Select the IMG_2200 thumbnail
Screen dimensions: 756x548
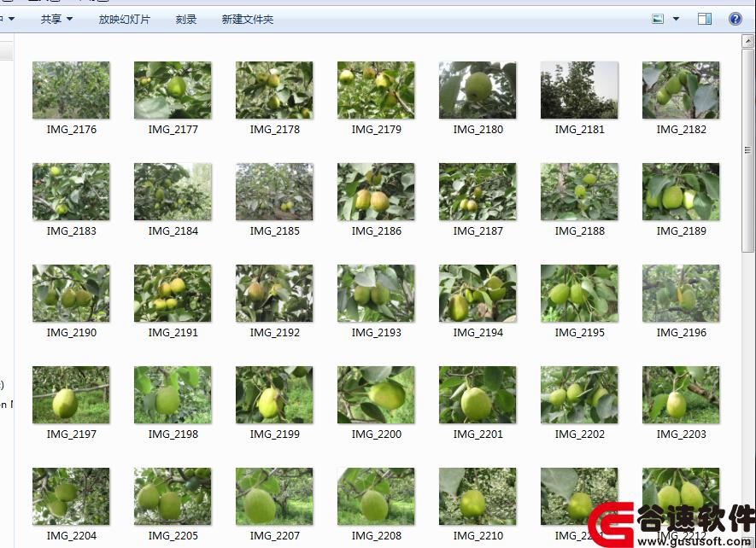pyautogui.click(x=376, y=395)
